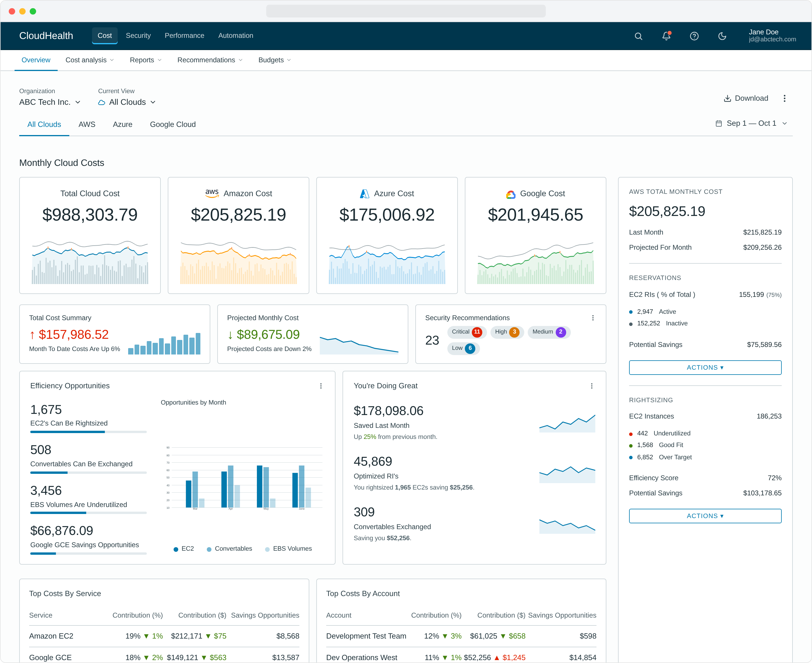
Task: Open Efficiency Opportunities kebab menu
Action: pos(321,386)
